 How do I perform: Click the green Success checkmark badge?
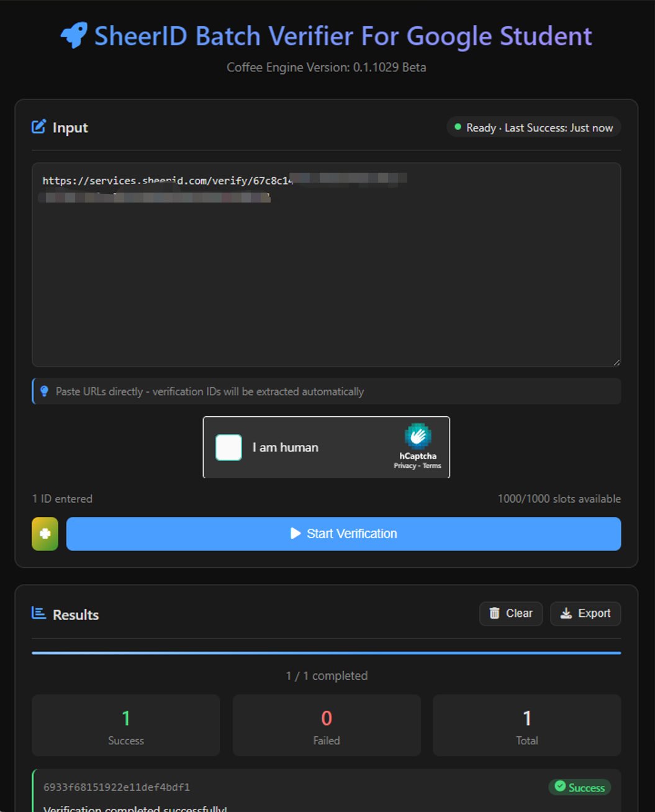tap(580, 787)
